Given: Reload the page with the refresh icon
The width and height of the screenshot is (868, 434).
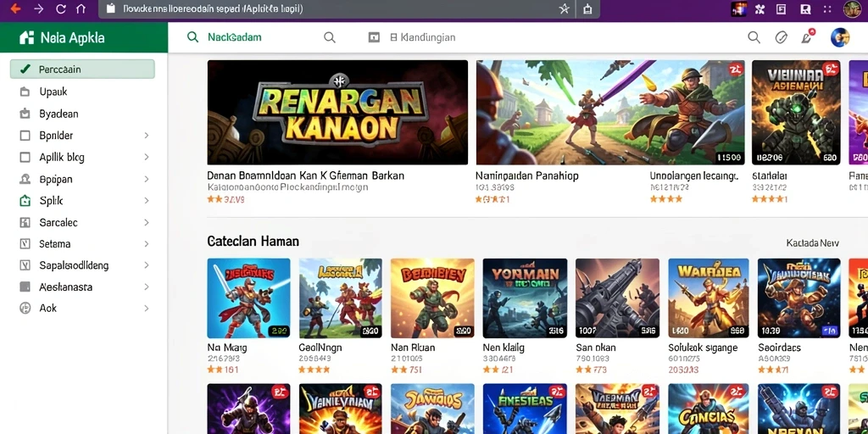Looking at the screenshot, I should (61, 8).
